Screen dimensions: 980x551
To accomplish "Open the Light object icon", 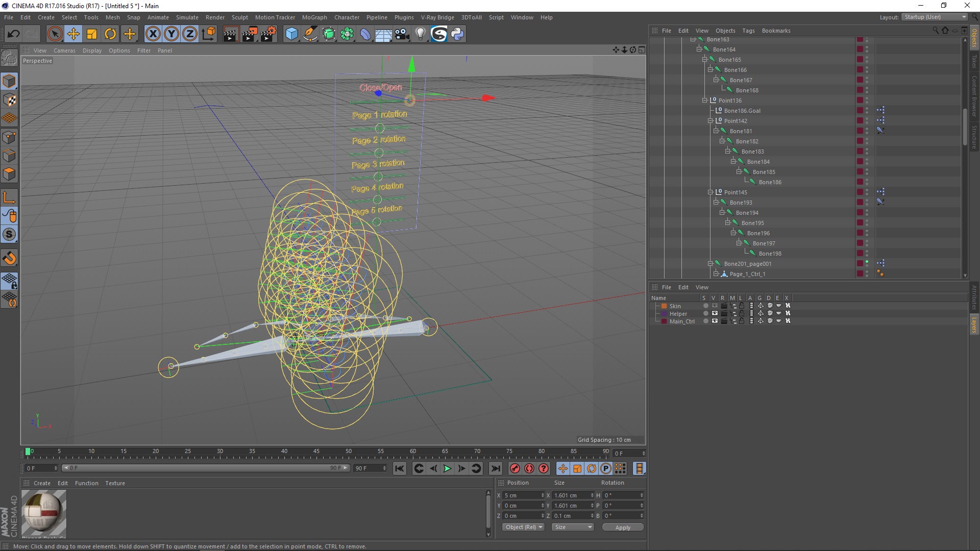I will [x=420, y=34].
